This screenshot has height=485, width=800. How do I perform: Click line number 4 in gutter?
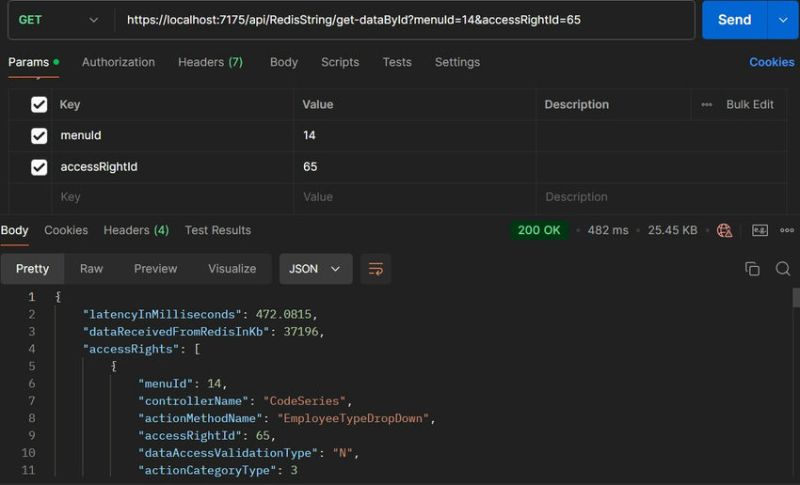(32, 349)
